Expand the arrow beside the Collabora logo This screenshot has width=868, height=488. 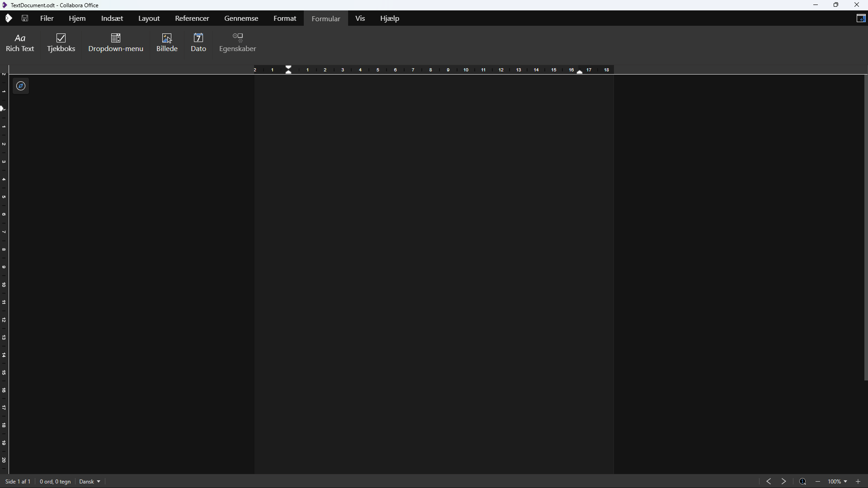point(9,18)
